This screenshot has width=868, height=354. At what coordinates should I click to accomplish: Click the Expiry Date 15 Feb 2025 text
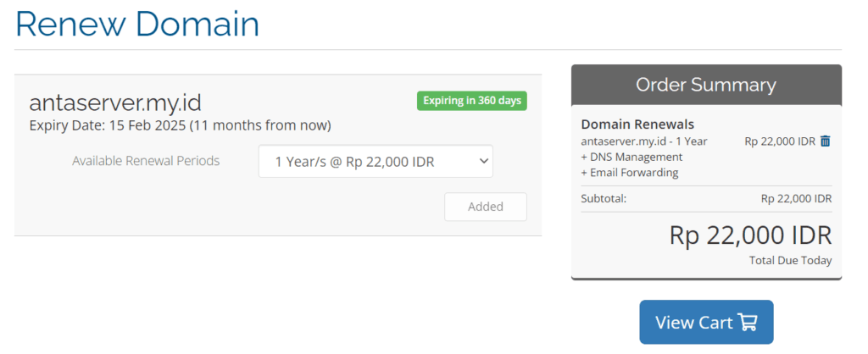click(180, 126)
